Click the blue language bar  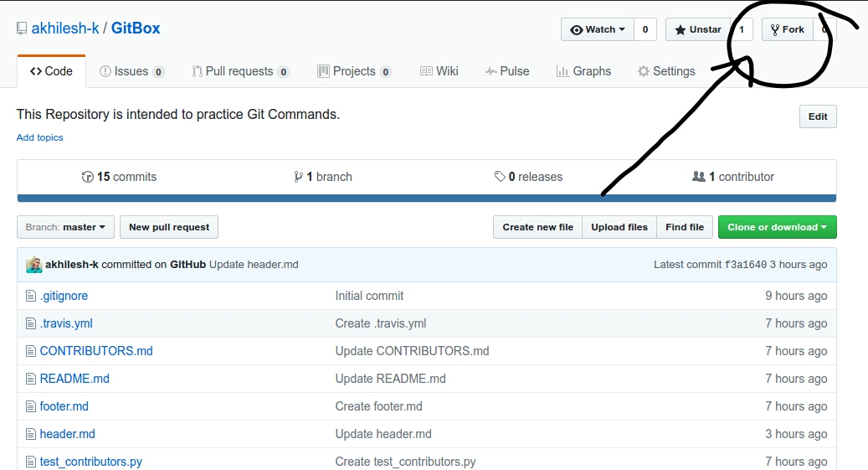pyautogui.click(x=426, y=198)
